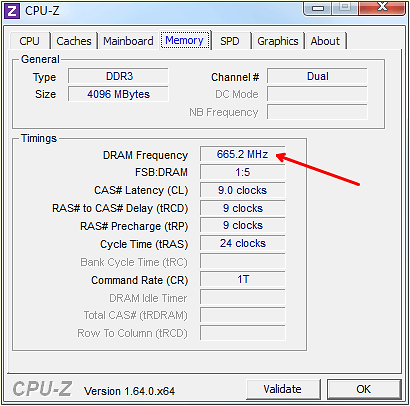Close the CPU-Z window

(382, 7)
